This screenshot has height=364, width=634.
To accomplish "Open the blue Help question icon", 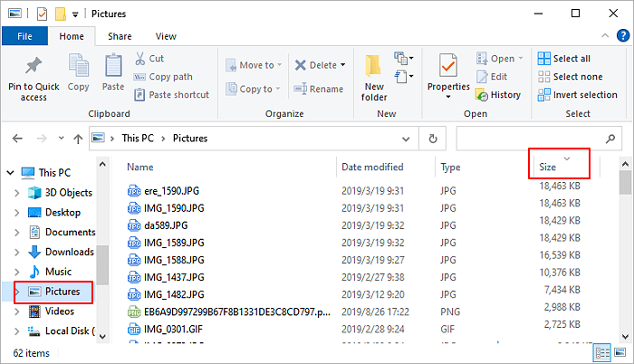I will [x=623, y=36].
